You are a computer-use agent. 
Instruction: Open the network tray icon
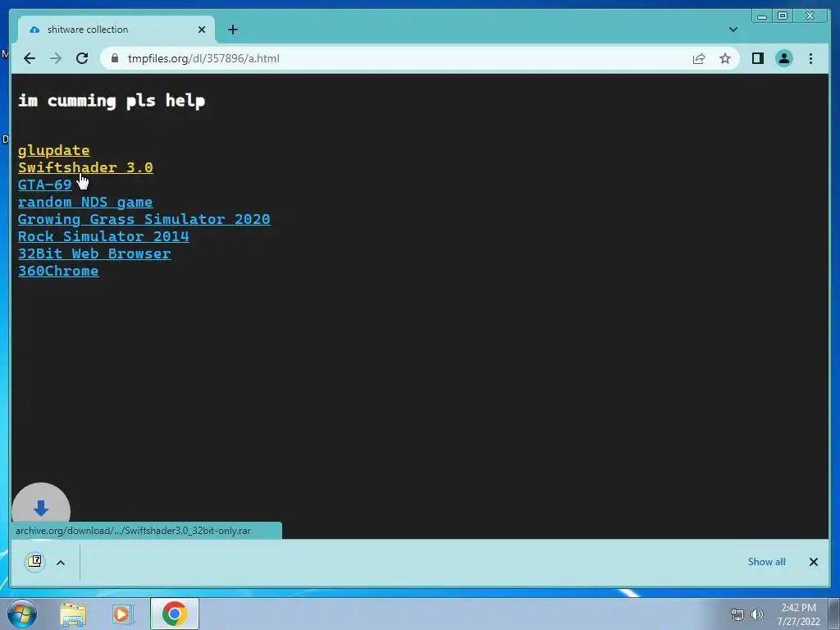click(737, 614)
